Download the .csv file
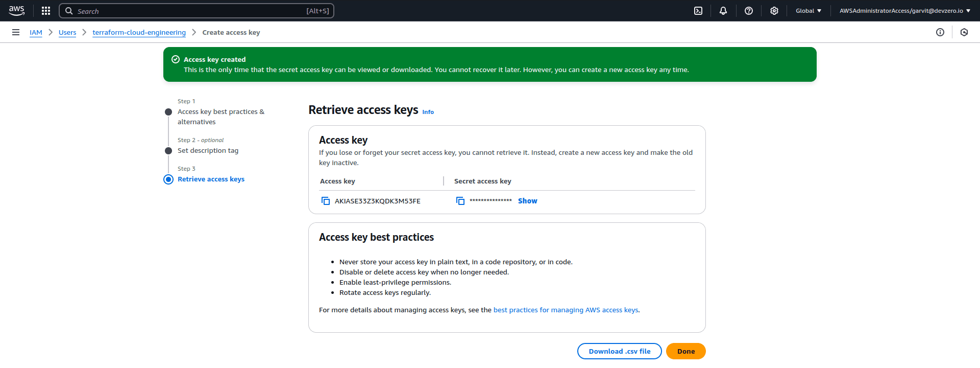The height and width of the screenshot is (368, 980). point(620,351)
